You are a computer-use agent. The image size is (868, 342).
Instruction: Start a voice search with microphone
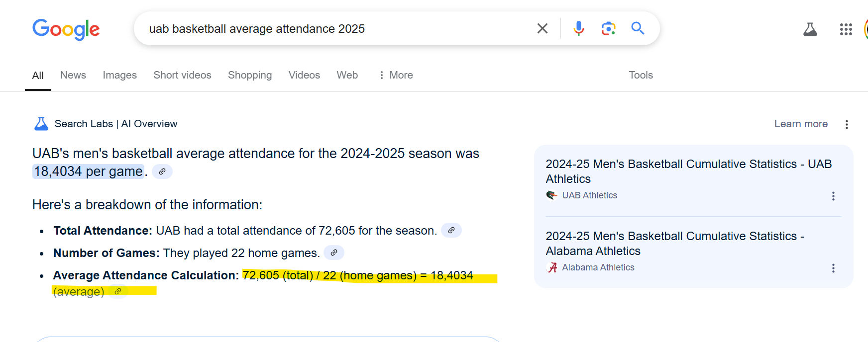[x=578, y=29]
